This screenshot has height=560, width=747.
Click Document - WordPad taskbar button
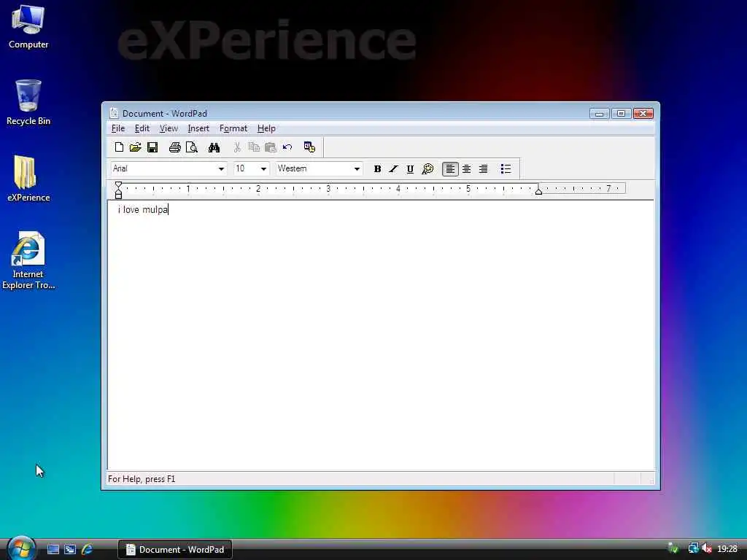[x=175, y=550]
